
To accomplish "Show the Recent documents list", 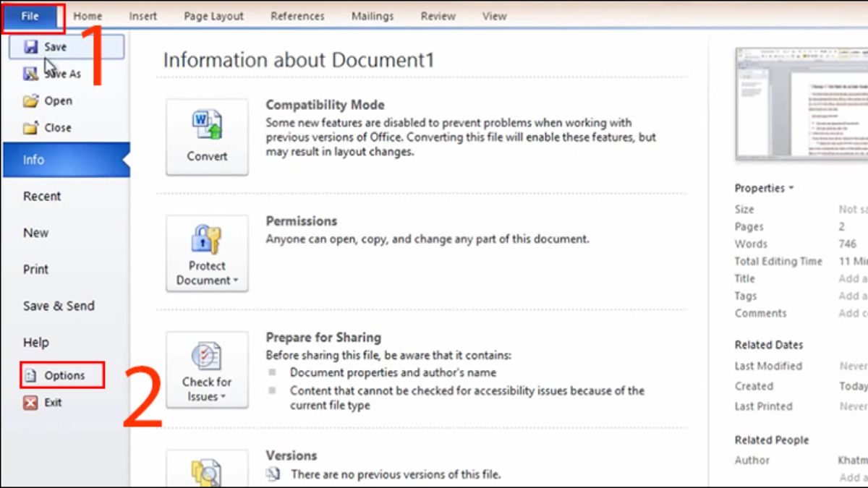I will coord(42,197).
